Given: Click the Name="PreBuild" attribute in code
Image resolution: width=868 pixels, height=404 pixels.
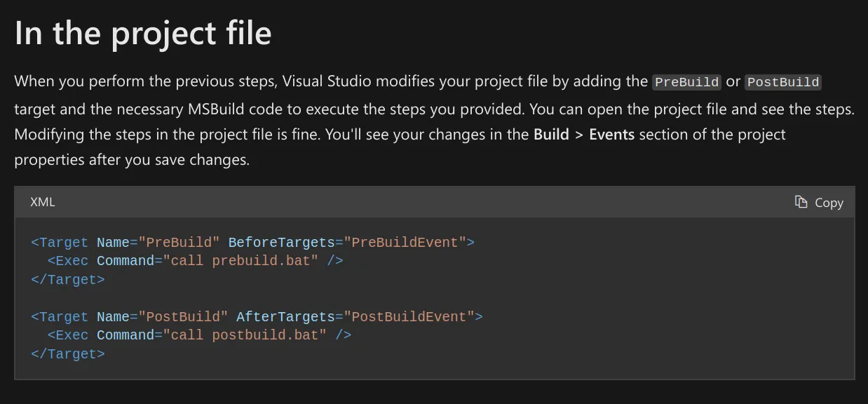Looking at the screenshot, I should pos(158,242).
